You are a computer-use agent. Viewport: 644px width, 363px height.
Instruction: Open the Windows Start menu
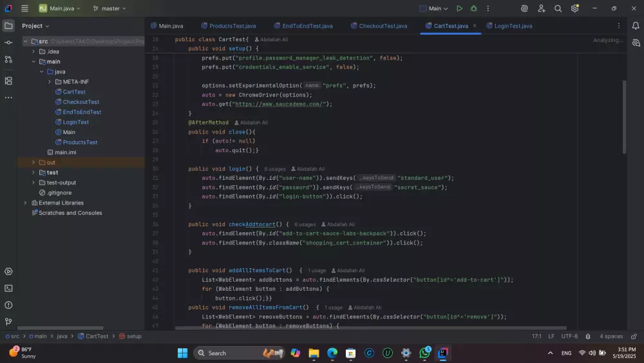[182, 353]
